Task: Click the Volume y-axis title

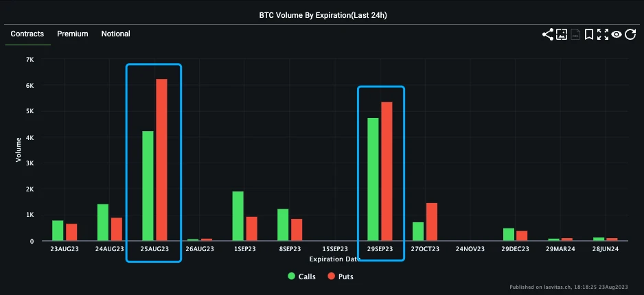Action: coord(18,150)
